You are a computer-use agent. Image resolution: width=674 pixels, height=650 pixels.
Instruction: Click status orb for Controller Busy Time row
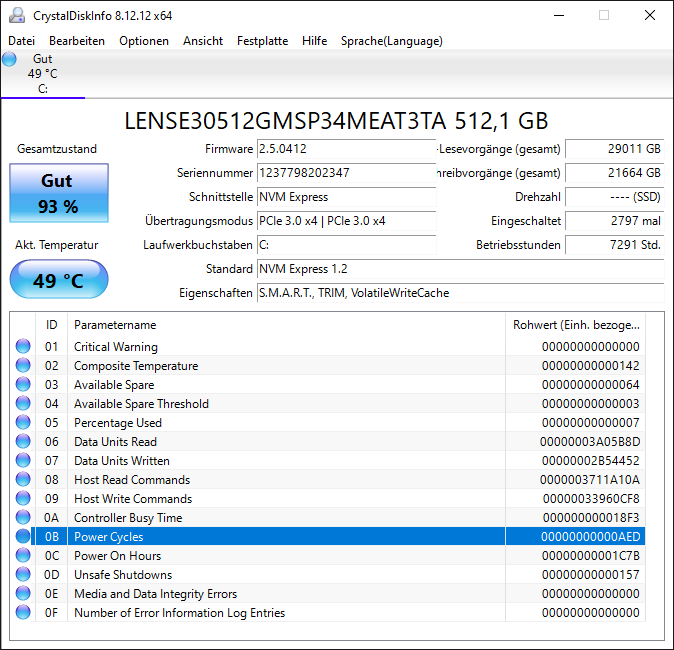(23, 517)
